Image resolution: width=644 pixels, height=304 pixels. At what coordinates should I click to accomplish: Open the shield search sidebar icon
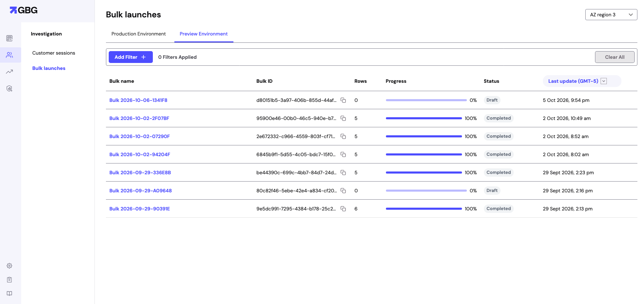(9, 88)
